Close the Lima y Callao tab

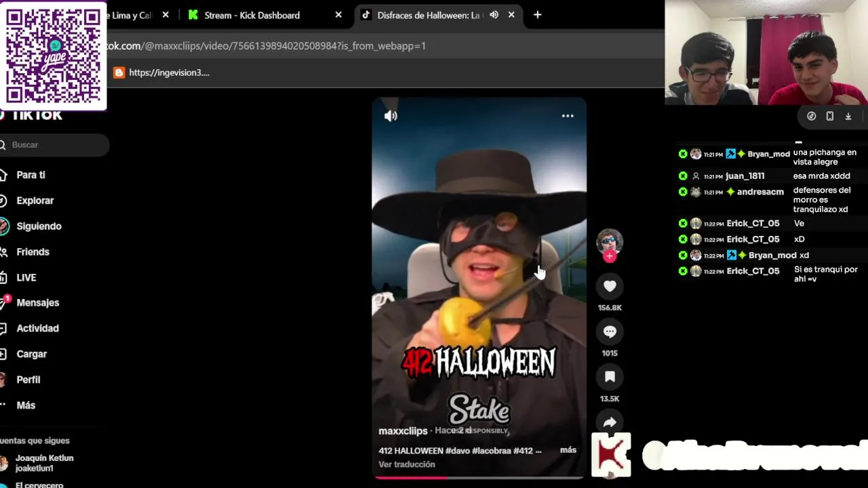pos(165,15)
